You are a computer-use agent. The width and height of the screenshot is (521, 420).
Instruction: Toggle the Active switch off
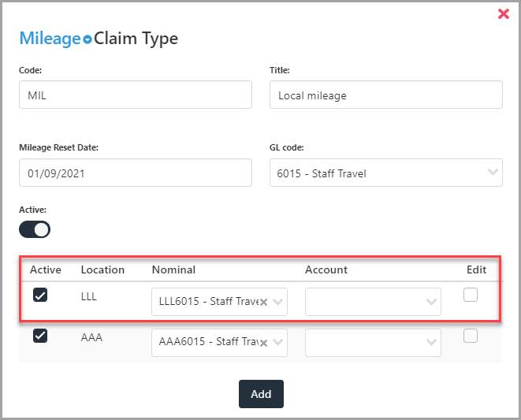(35, 229)
